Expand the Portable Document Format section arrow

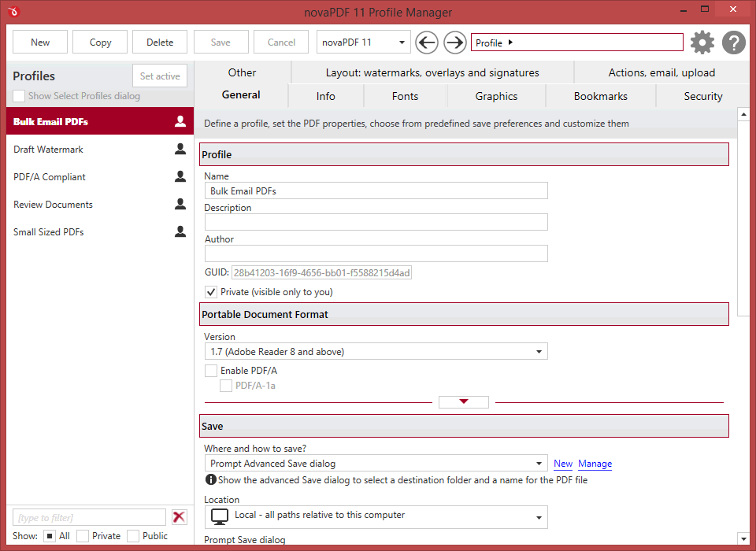coord(464,401)
